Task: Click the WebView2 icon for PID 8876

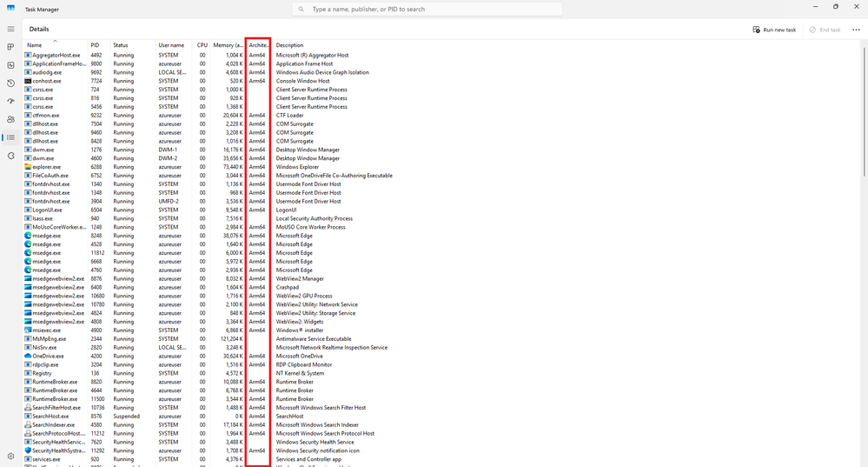Action: pyautogui.click(x=28, y=278)
